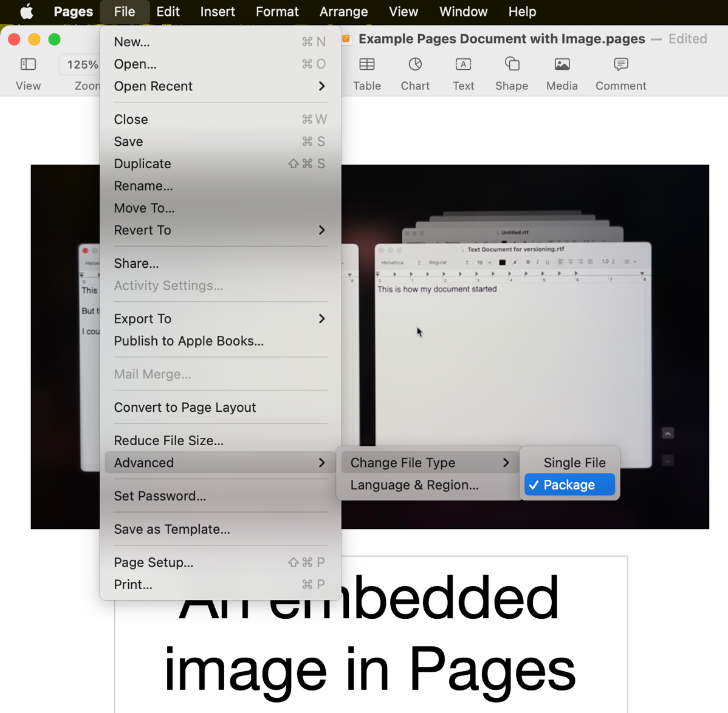Open the Apple menu icon

tap(27, 12)
